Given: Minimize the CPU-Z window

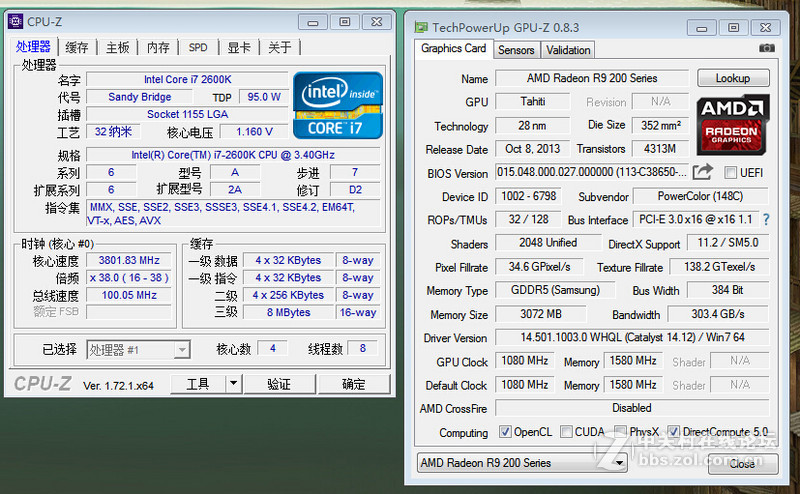Looking at the screenshot, I should click(313, 22).
